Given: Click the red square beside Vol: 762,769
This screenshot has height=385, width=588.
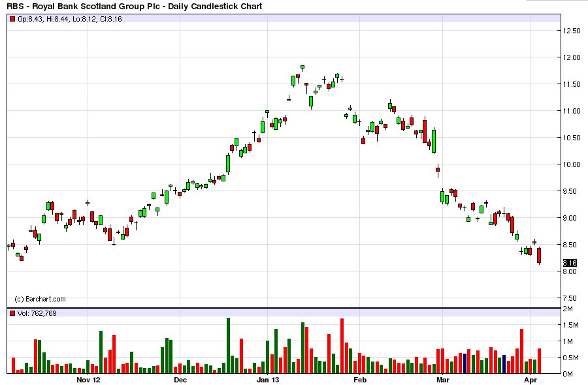Looking at the screenshot, I should (x=12, y=315).
